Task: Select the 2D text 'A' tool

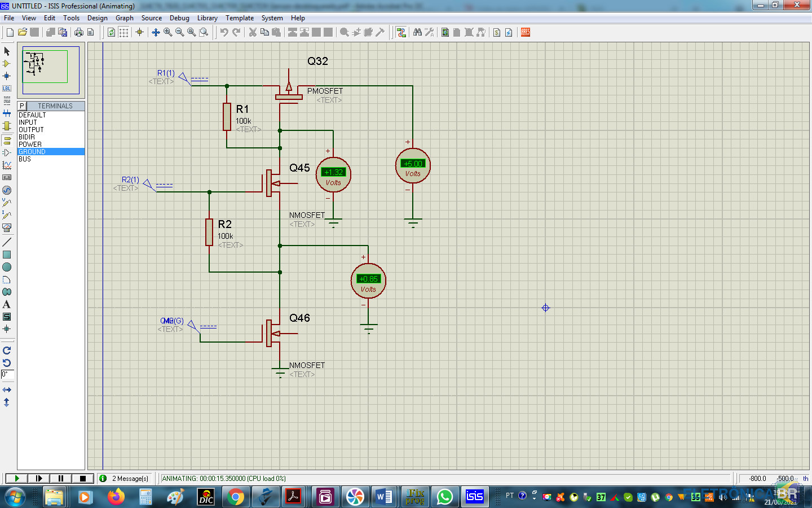Action: pos(7,304)
